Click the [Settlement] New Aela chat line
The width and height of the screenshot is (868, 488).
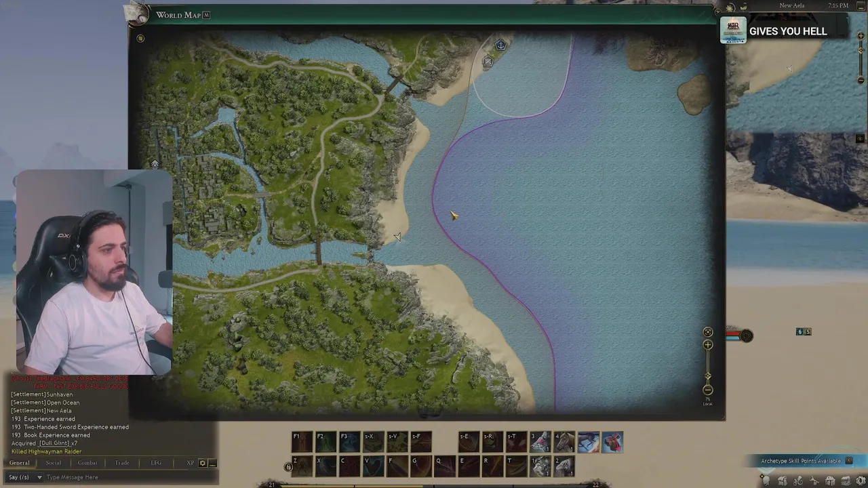41,411
